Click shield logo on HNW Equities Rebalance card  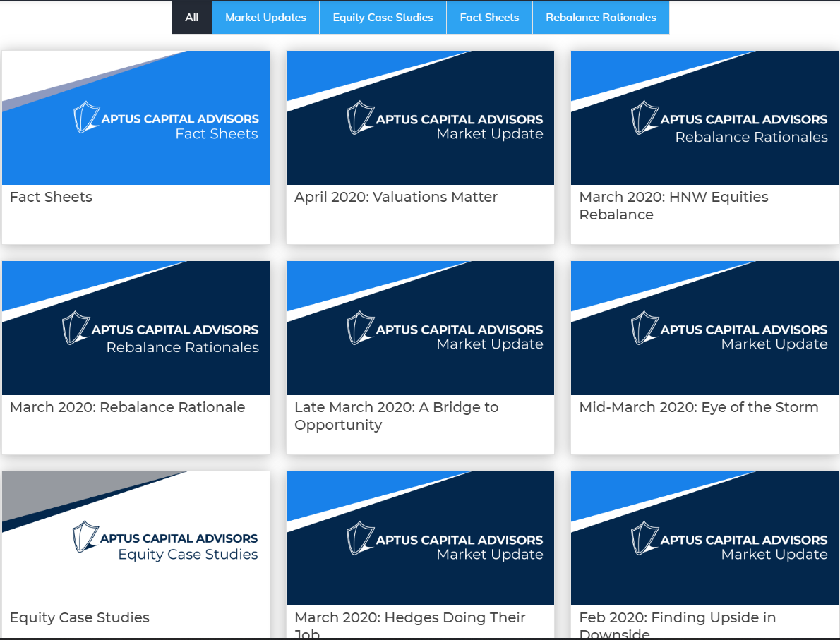(x=644, y=118)
